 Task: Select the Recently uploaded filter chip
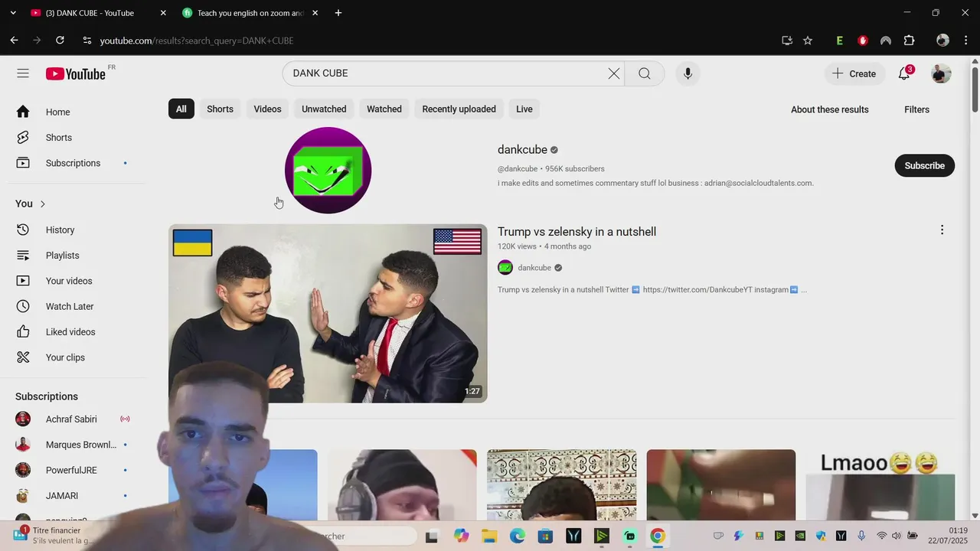(459, 109)
